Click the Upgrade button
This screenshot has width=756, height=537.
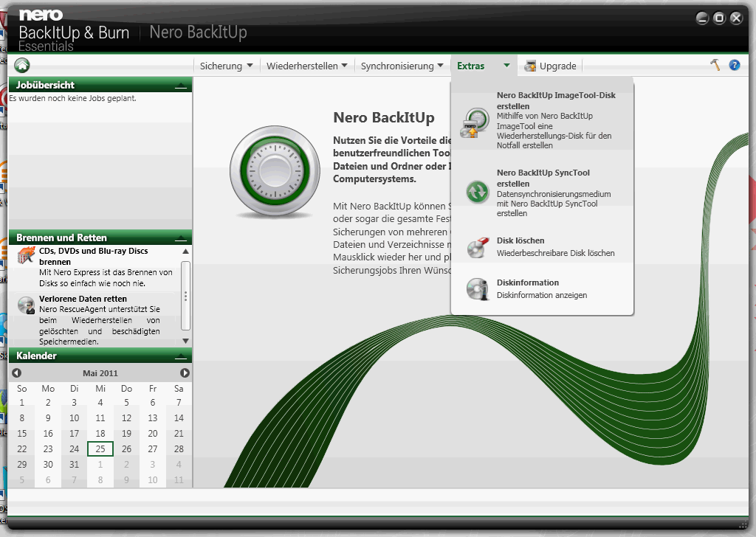(x=550, y=66)
